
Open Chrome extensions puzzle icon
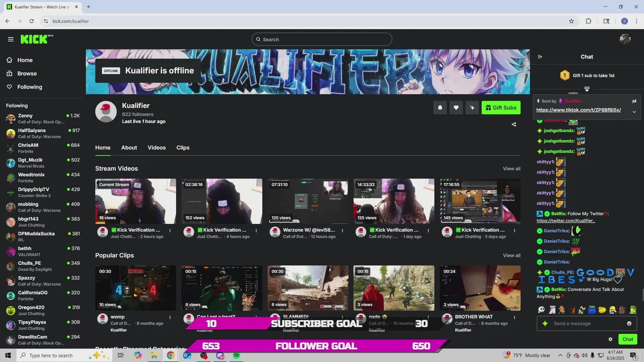click(x=589, y=21)
